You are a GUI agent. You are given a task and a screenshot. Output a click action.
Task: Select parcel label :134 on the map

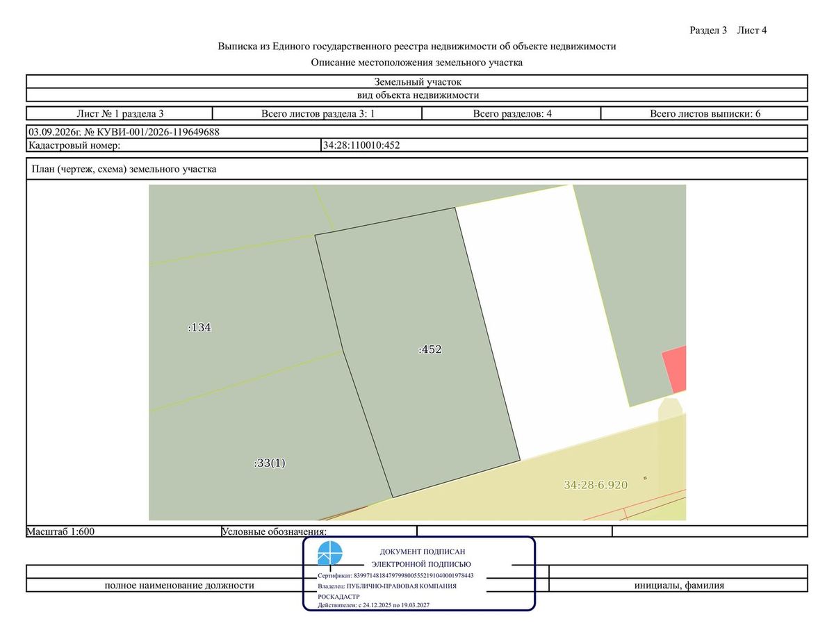pyautogui.click(x=199, y=328)
